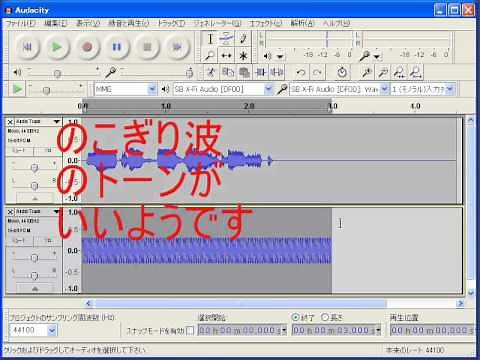480x360 pixels.
Task: Redo the last undone action
Action: coord(317,72)
